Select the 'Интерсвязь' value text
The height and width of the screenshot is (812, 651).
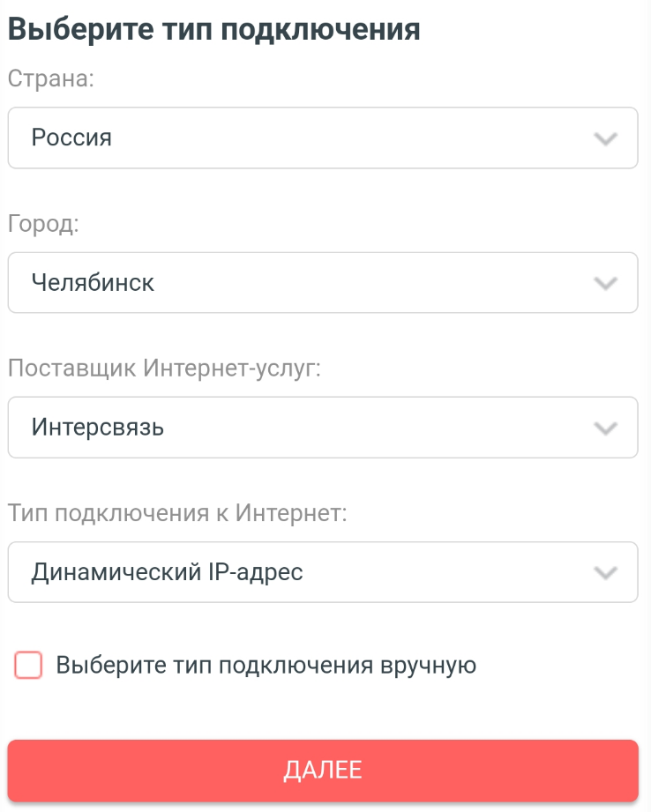point(98,428)
